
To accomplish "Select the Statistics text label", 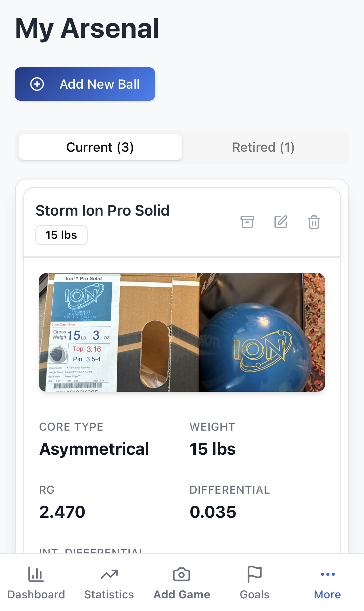I will click(109, 595).
